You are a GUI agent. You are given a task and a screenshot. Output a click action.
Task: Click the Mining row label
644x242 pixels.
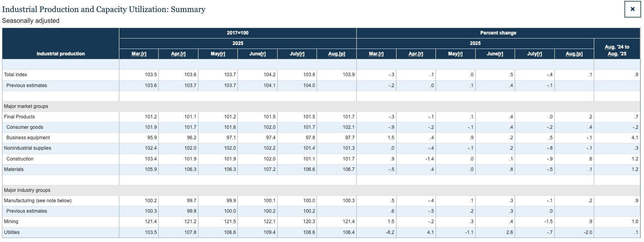11,222
